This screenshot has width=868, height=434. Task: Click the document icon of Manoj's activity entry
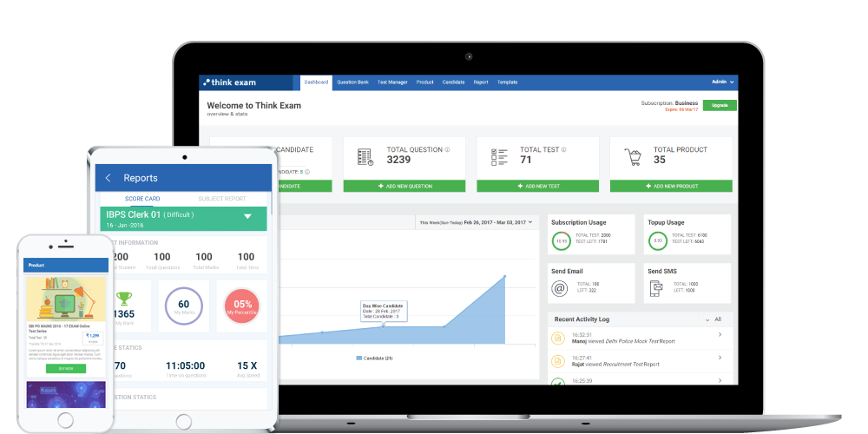tap(558, 338)
